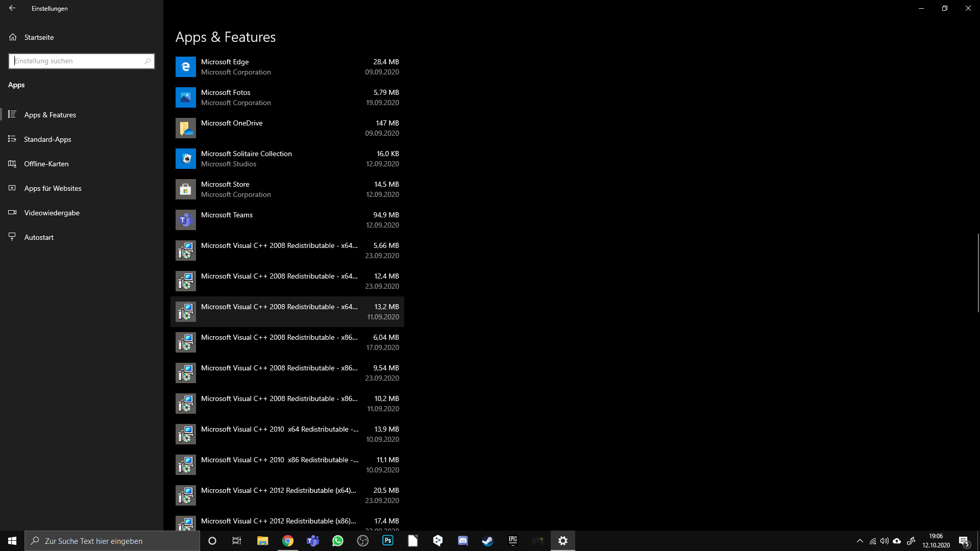Screen dimensions: 980x551
Task: Click the Microsoft OneDrive list icon
Action: tap(185, 128)
